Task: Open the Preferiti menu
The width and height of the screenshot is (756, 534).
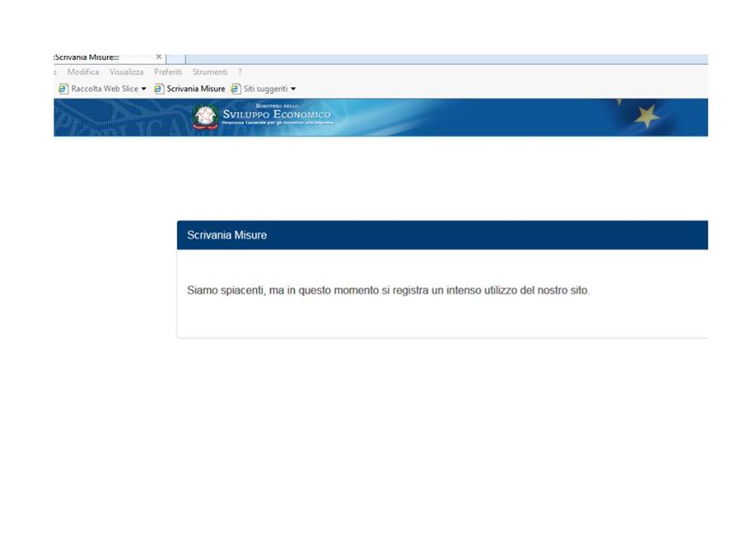Action: pos(168,72)
